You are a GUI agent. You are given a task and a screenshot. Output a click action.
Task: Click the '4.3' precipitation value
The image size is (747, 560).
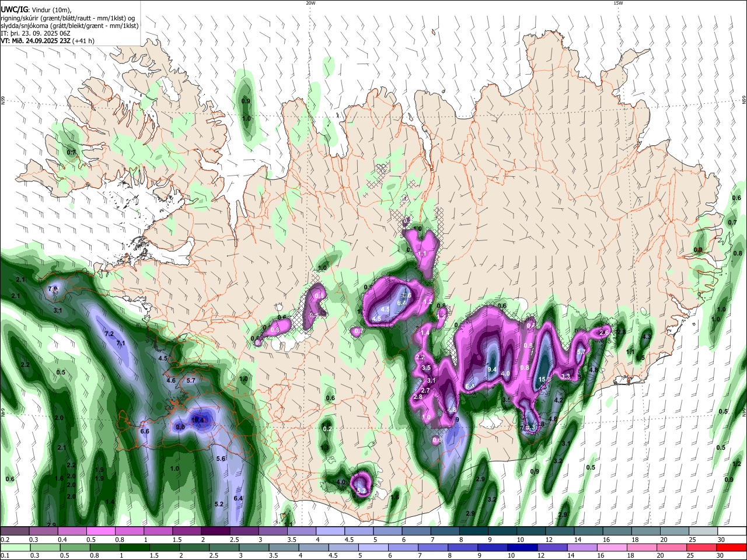(x=646, y=337)
